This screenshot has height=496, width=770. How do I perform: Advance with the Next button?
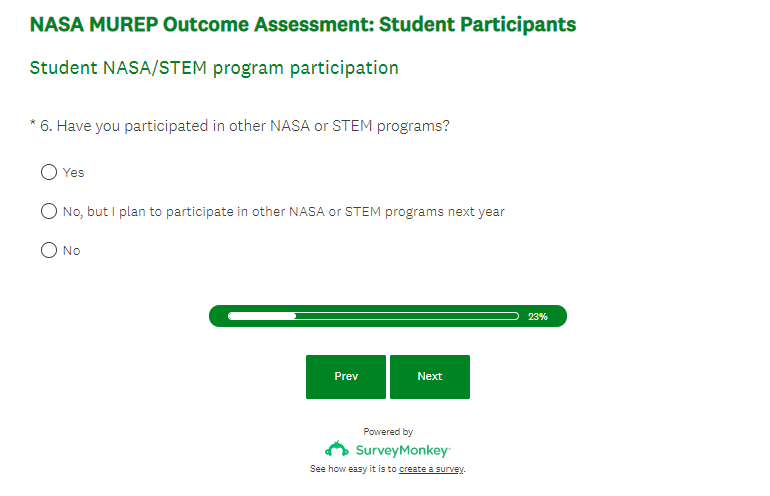430,376
